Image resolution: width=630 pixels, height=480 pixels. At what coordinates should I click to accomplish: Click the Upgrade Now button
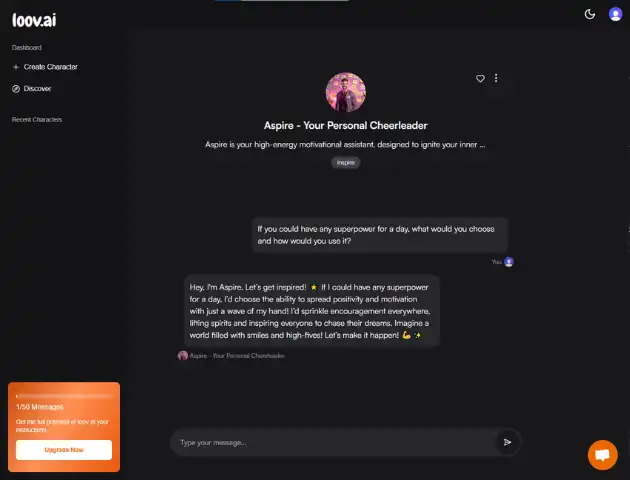click(64, 450)
